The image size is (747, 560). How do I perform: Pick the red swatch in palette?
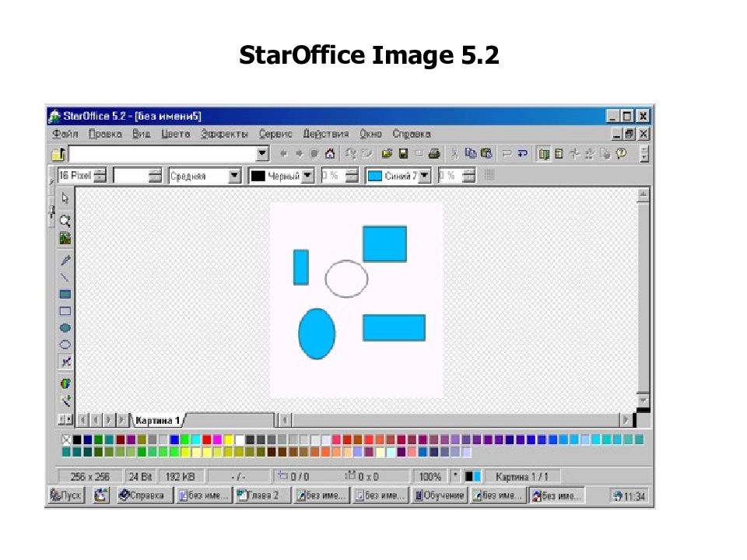(x=206, y=439)
